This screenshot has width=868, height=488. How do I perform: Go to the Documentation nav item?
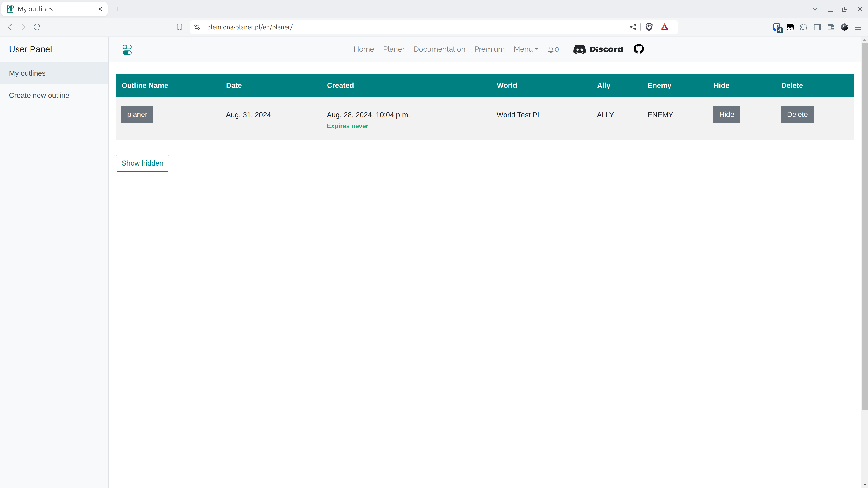439,49
